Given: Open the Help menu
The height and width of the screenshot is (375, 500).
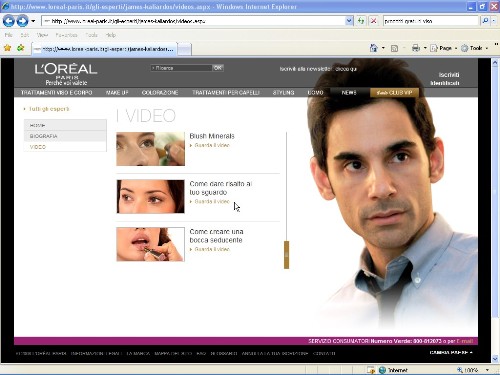Looking at the screenshot, I should pos(111,35).
